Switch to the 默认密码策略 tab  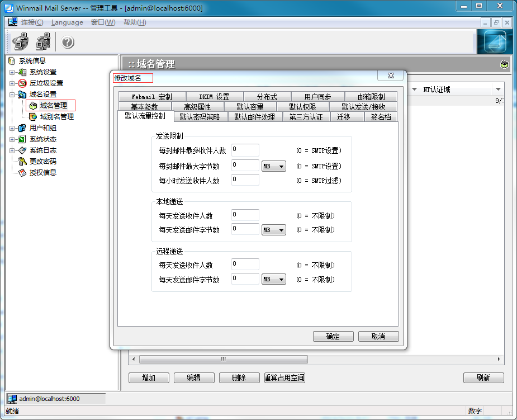(x=200, y=117)
